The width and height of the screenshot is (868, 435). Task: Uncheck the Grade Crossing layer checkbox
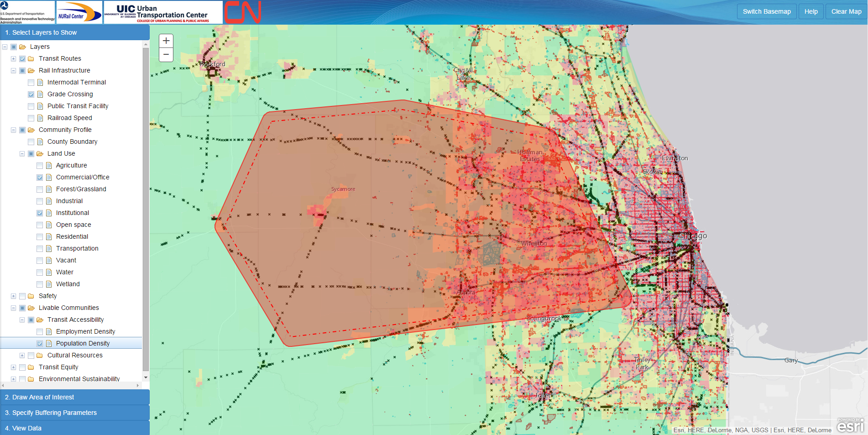tap(31, 94)
